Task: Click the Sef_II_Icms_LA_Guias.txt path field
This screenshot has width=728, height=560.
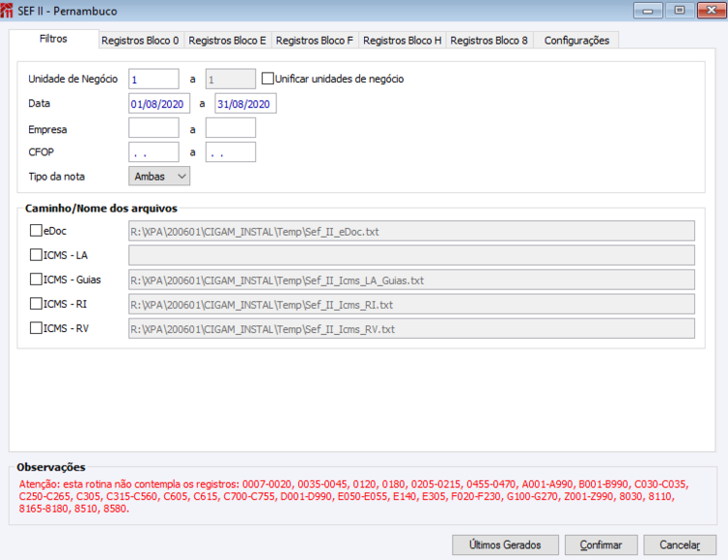Action: 412,280
